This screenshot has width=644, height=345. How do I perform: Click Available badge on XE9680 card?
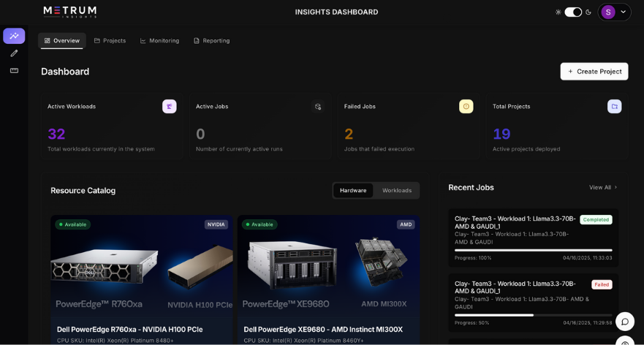point(260,224)
